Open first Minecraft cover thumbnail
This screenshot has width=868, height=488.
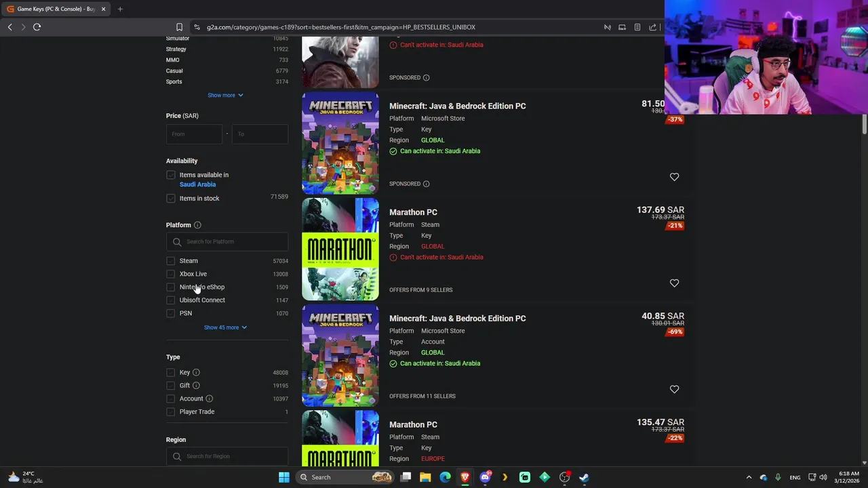tap(340, 143)
